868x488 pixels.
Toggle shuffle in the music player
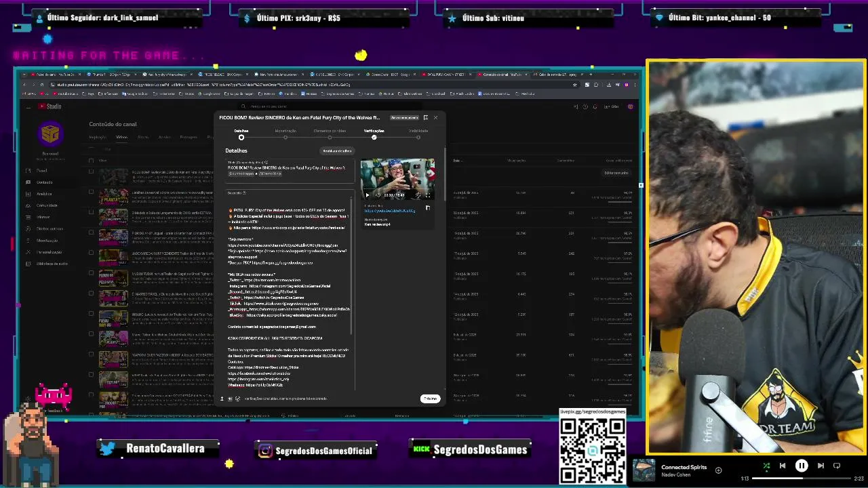[x=766, y=466]
